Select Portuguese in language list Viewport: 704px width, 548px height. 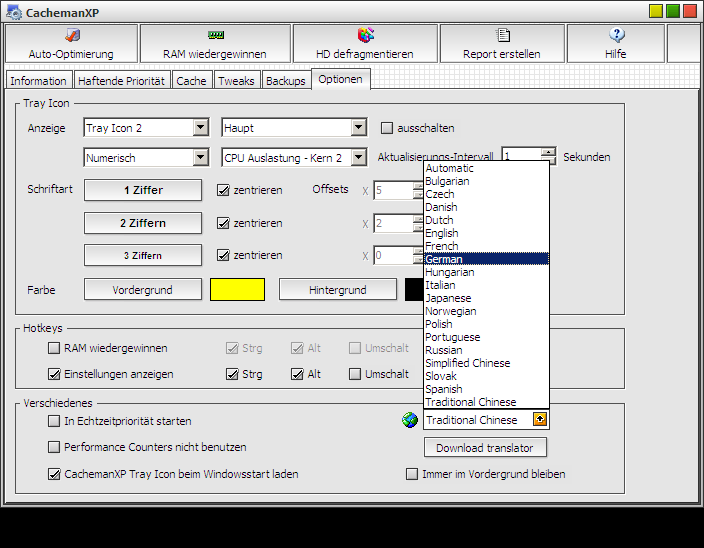[486, 337]
